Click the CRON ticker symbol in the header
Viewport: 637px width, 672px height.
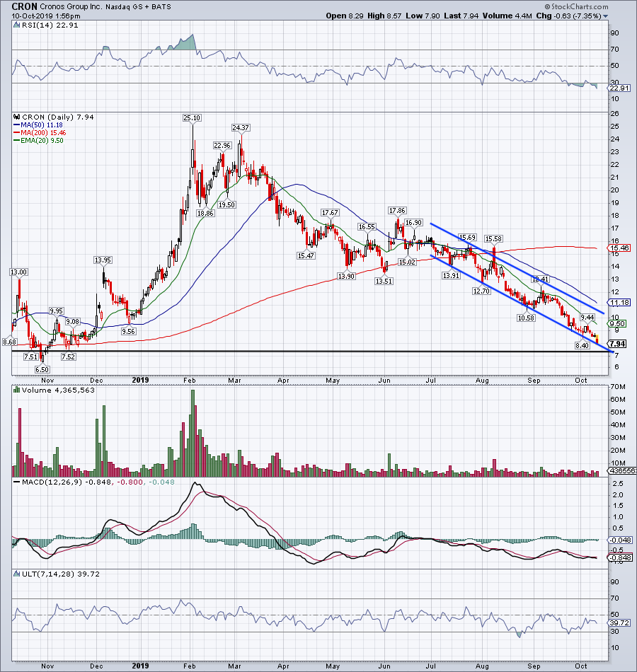[25, 6]
